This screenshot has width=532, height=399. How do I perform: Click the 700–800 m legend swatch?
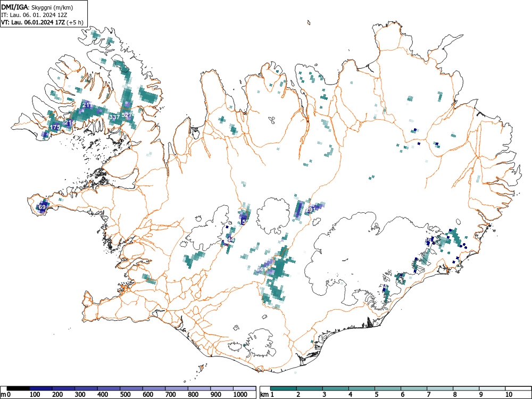177,388
